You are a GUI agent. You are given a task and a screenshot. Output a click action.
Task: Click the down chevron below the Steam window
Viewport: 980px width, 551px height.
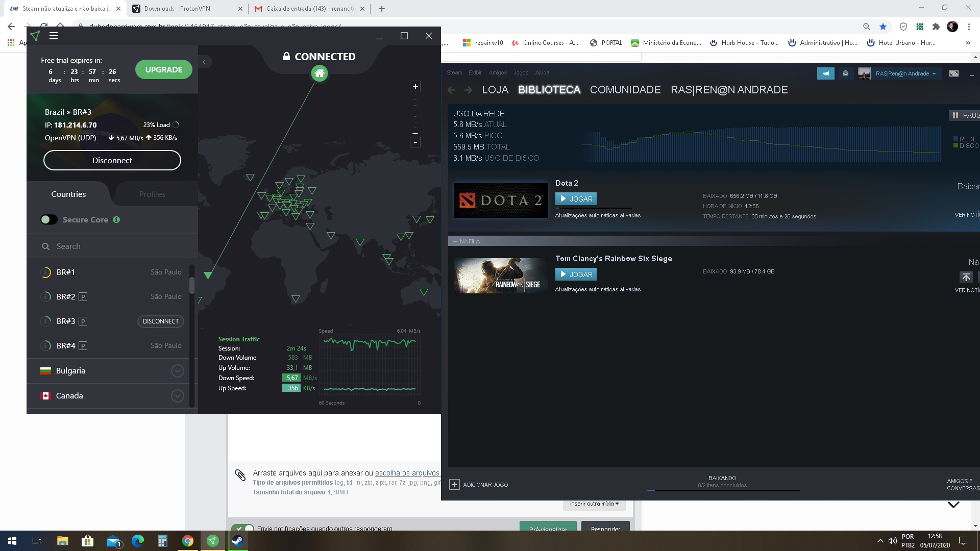tap(953, 505)
